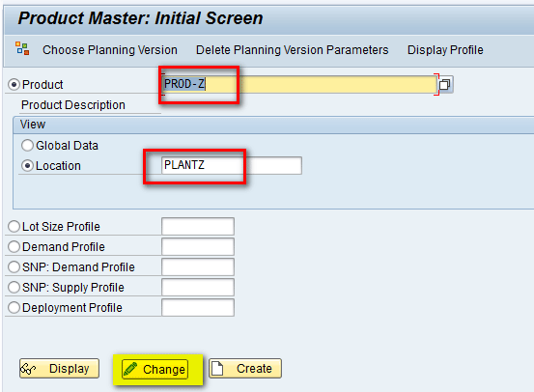Click the Create button with page icon
The width and height of the screenshot is (534, 392).
coord(245,368)
